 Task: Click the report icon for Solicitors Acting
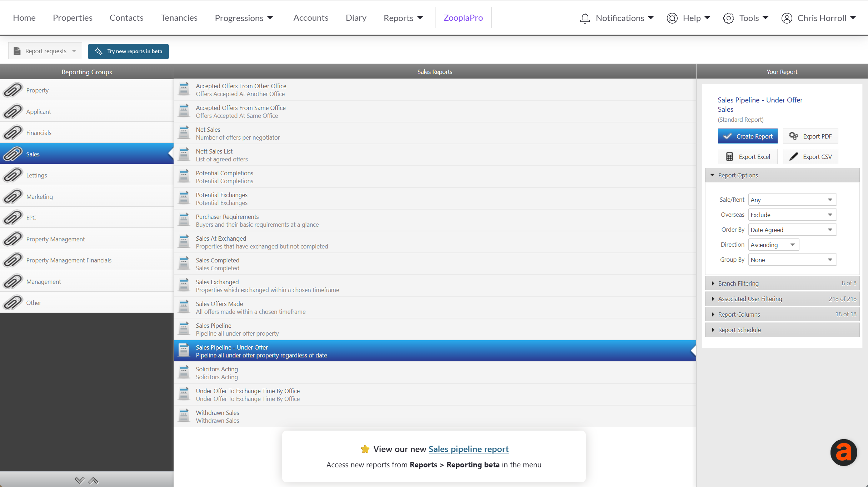(x=184, y=372)
